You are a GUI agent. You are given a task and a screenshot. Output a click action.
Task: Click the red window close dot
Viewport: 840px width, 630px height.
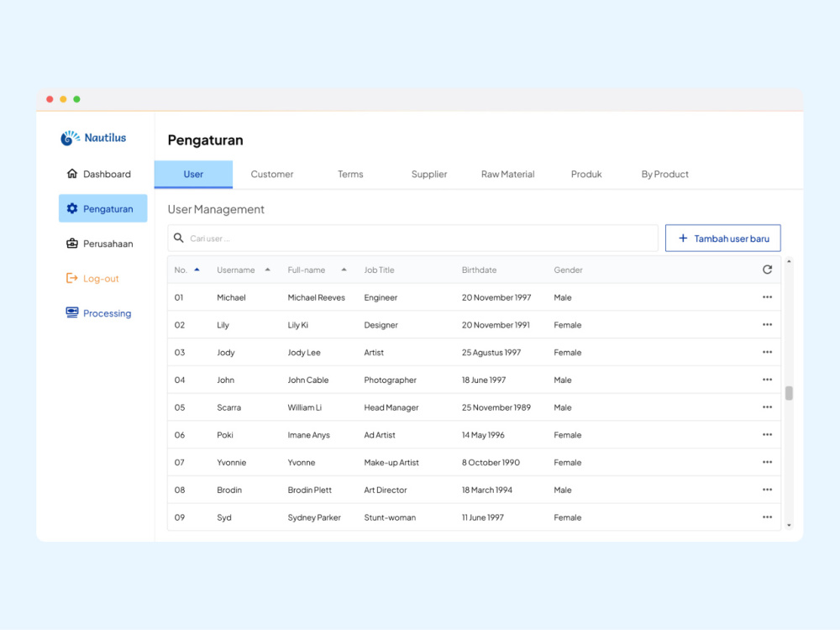point(50,99)
